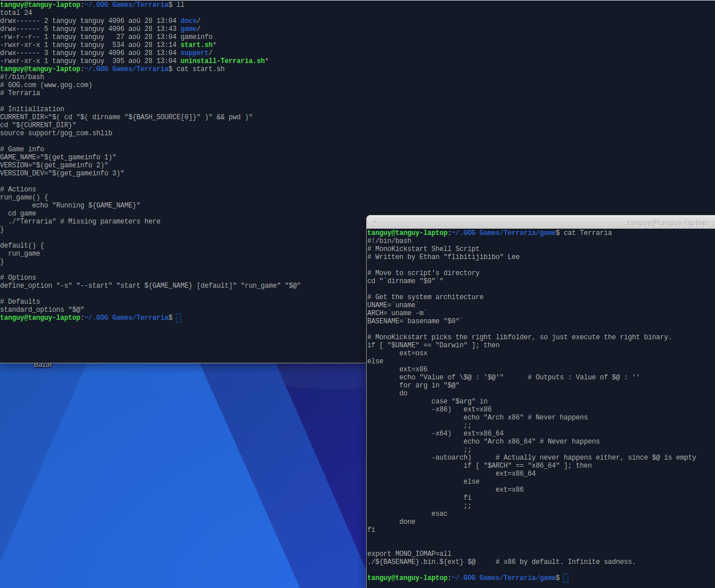Click '# x86 by default. Infinite sadness.' comment
The width and height of the screenshot is (715, 588).
565,562
